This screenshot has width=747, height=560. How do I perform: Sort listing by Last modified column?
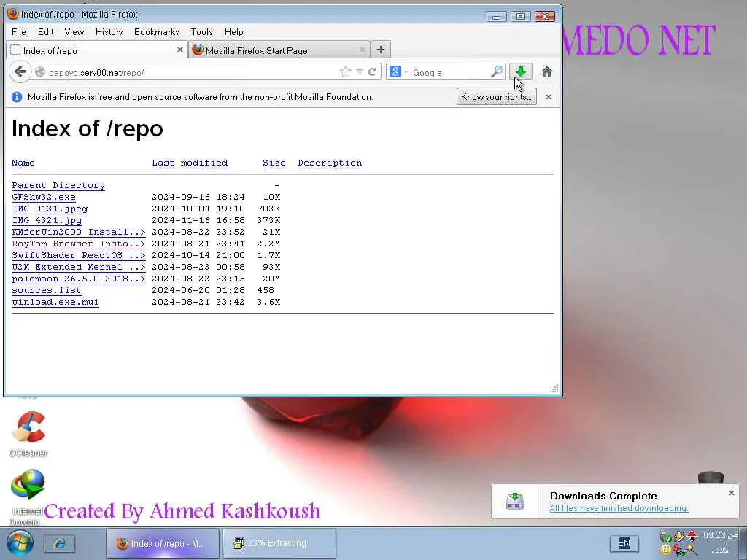pos(190,163)
